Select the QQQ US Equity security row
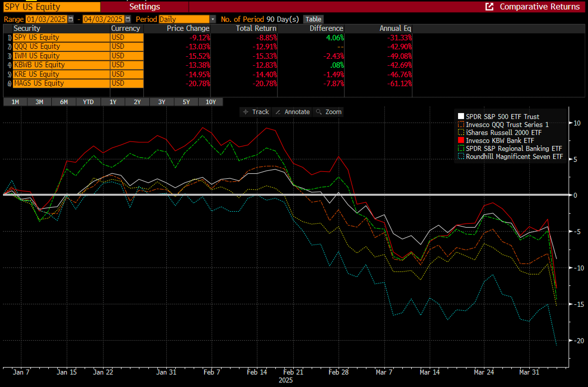Viewport: 588px width, 387px height. coord(61,46)
